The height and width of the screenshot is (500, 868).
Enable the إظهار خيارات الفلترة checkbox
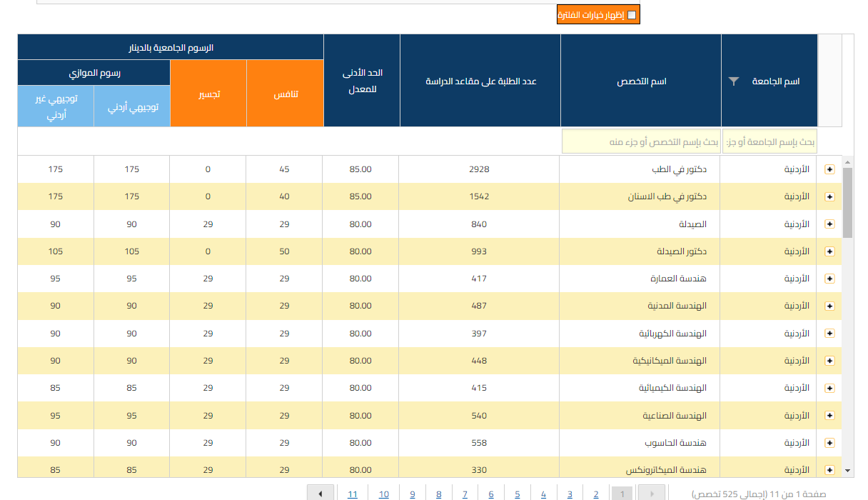pos(632,14)
